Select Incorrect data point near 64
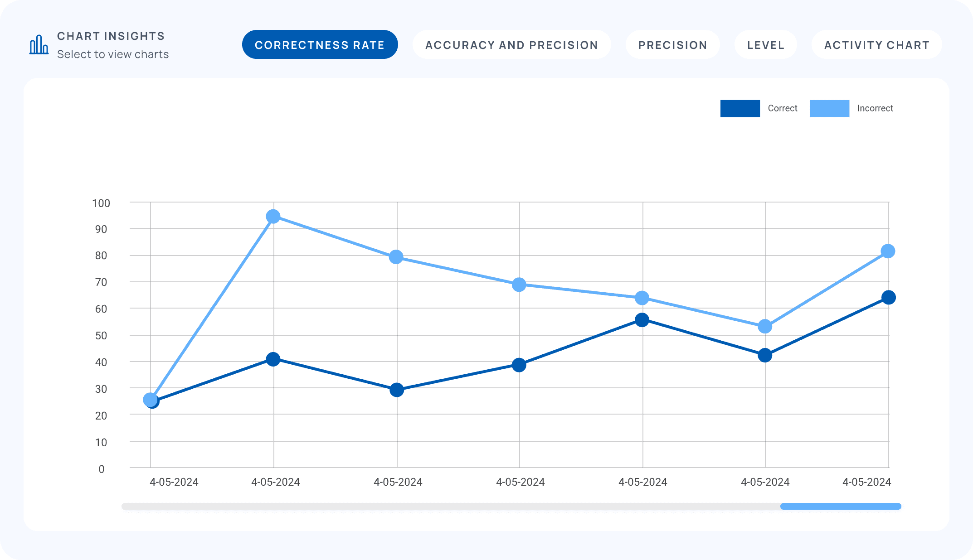The width and height of the screenshot is (973, 560). pyautogui.click(x=642, y=298)
